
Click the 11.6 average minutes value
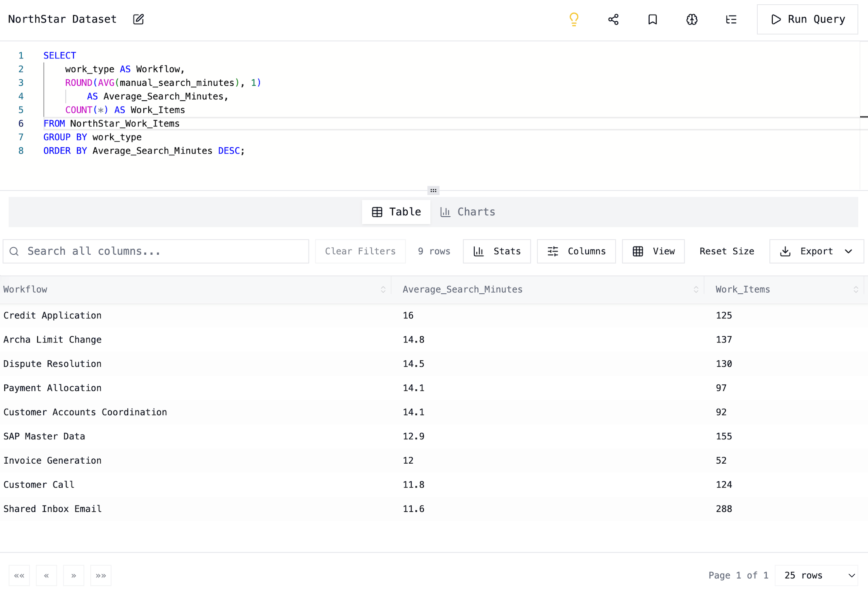(x=413, y=509)
